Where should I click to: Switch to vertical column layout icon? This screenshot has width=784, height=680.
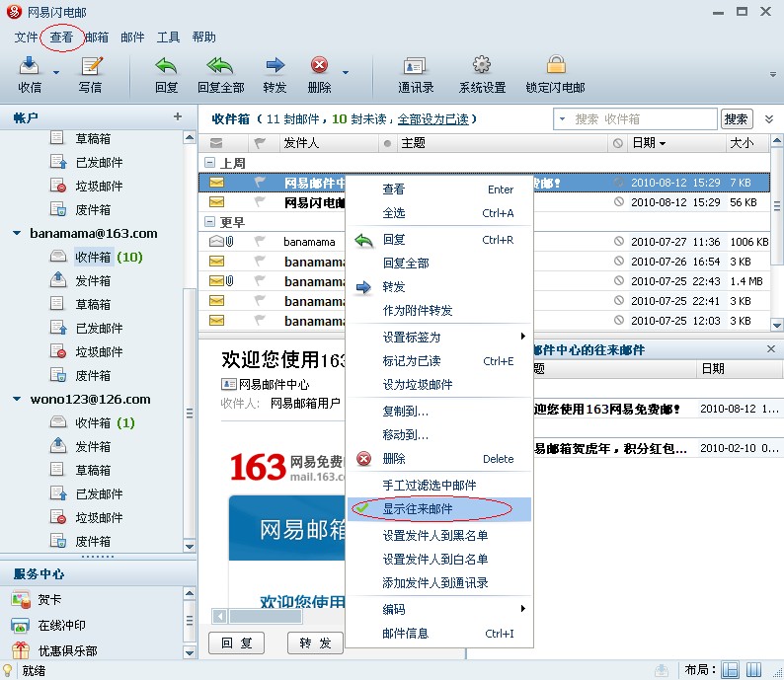pos(753,669)
